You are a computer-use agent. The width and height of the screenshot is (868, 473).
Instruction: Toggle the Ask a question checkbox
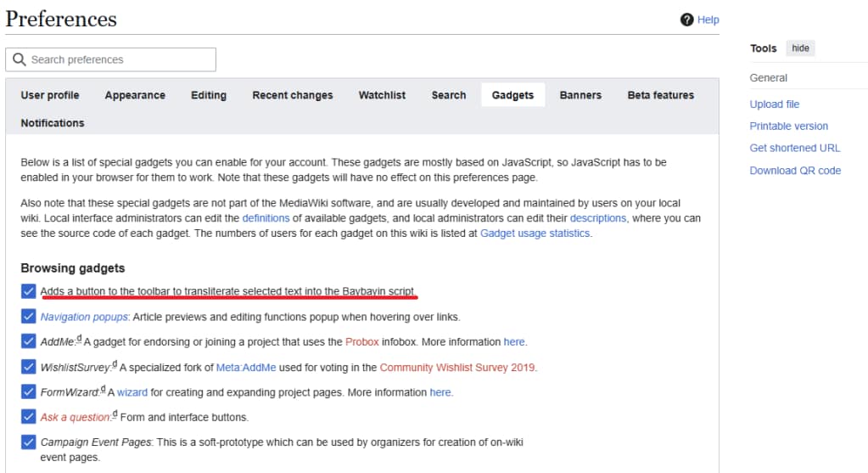29,417
